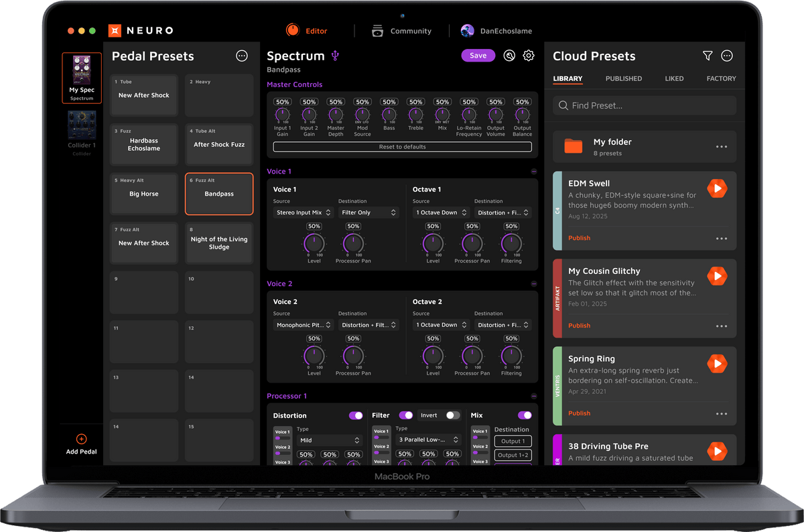Open My folder options ellipsis

722,147
